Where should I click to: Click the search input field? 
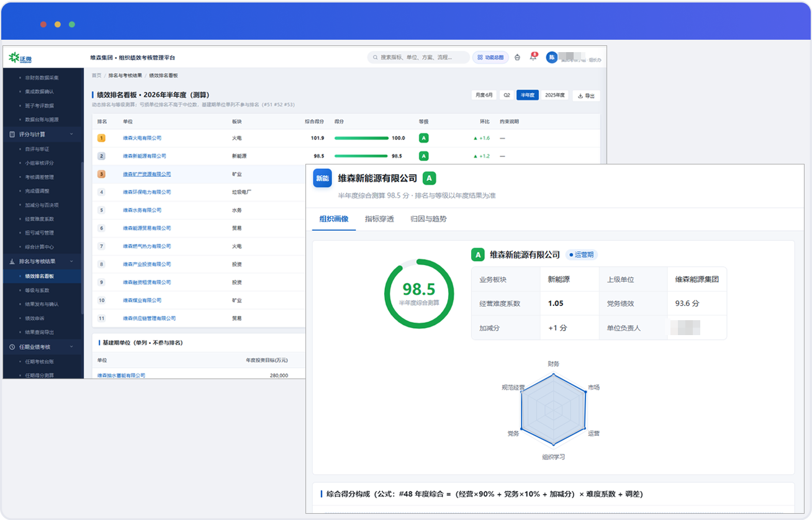click(x=418, y=58)
